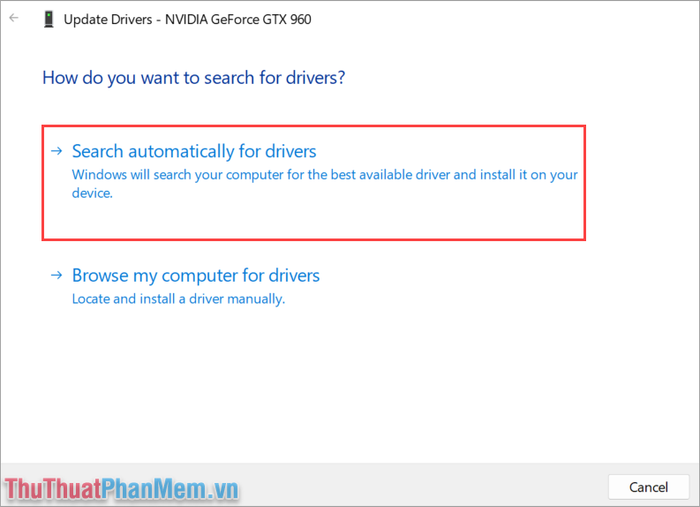Click the red 'ThuThuat' part of the watermark
The width and height of the screenshot is (700, 507).
pos(53,489)
